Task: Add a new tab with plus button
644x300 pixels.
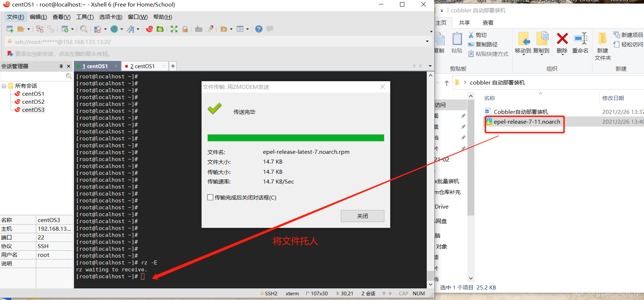Action: tap(173, 66)
